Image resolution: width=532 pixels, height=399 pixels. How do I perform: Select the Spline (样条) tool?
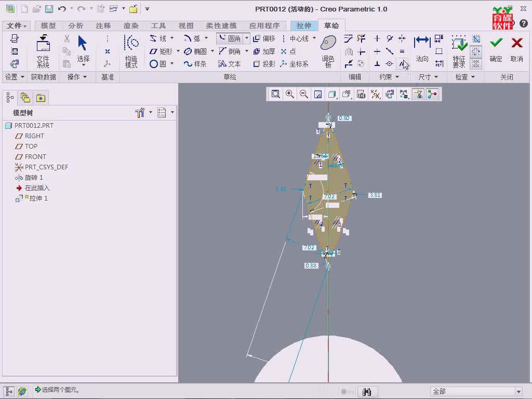point(195,64)
